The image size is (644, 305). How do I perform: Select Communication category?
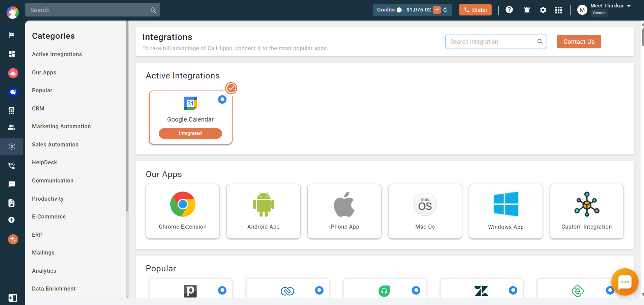[53, 181]
